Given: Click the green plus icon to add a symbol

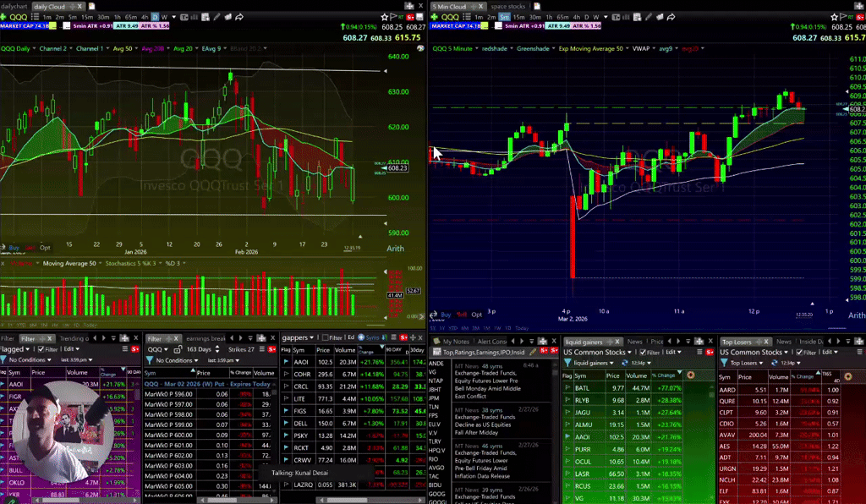Looking at the screenshot, I should [3, 15].
